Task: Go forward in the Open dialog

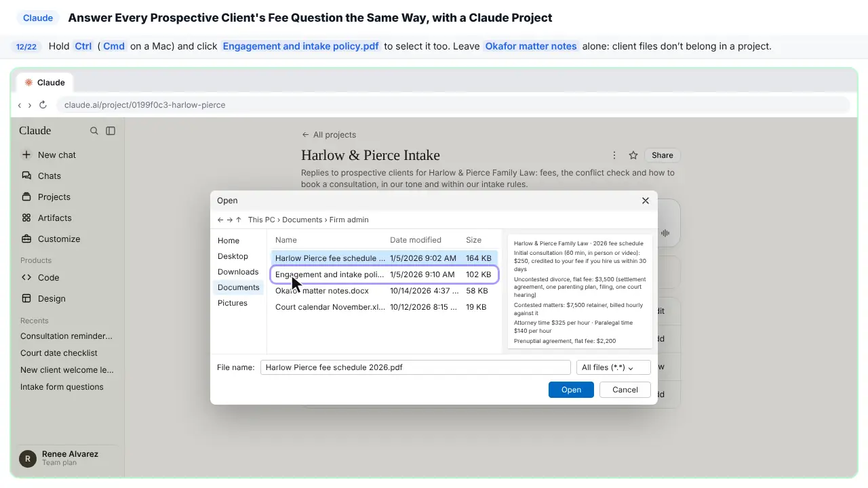Action: [x=230, y=220]
